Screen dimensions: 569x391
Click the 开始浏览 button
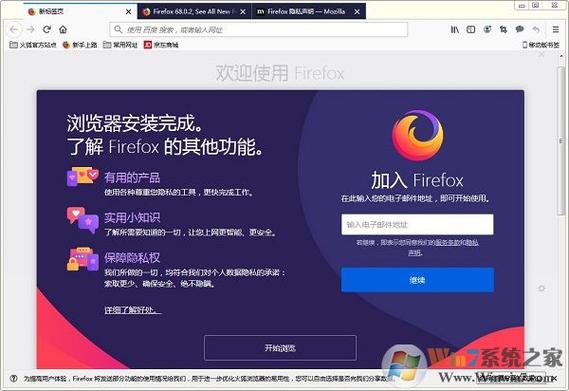pyautogui.click(x=280, y=348)
